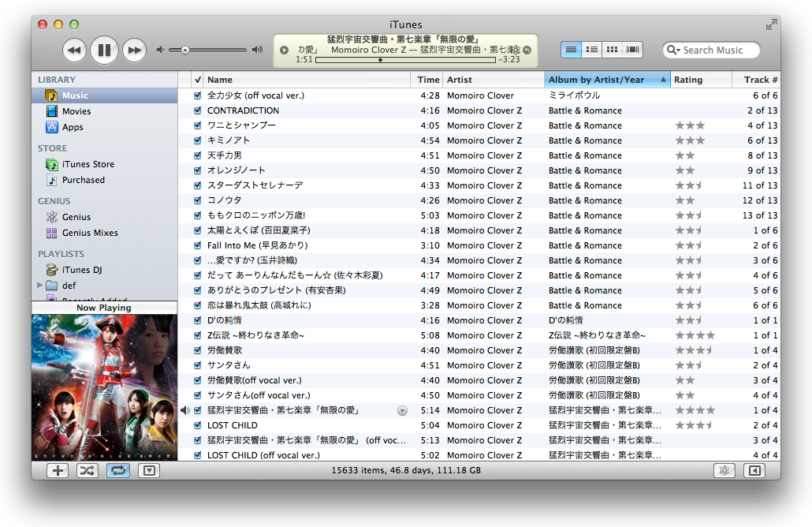Viewport: 812px width, 527px height.
Task: Open the playing song's dropdown arrow
Action: point(402,410)
